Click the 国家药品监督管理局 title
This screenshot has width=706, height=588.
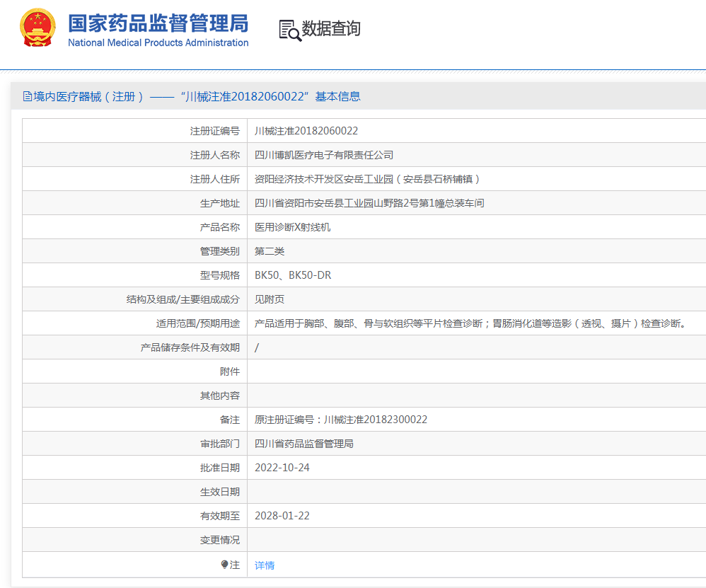click(158, 23)
